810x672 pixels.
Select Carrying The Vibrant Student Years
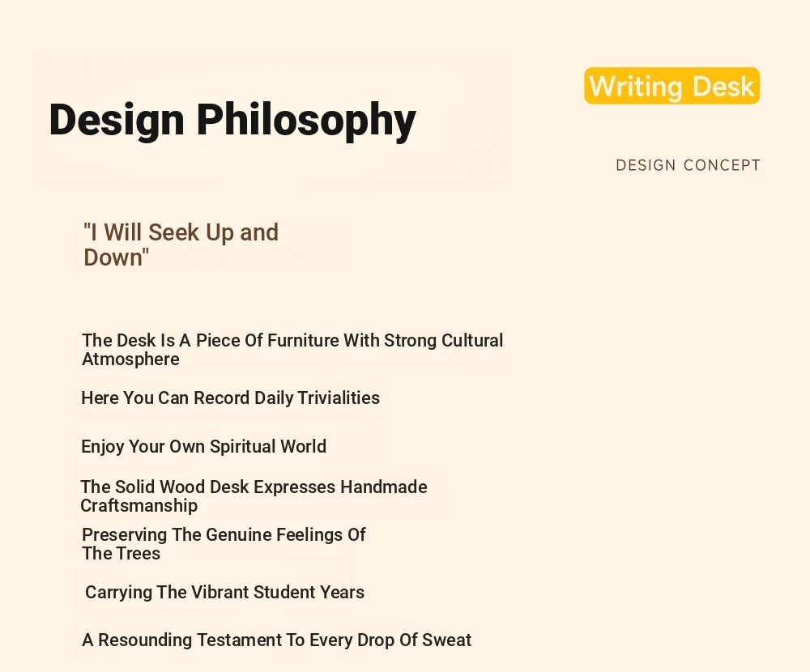click(224, 592)
